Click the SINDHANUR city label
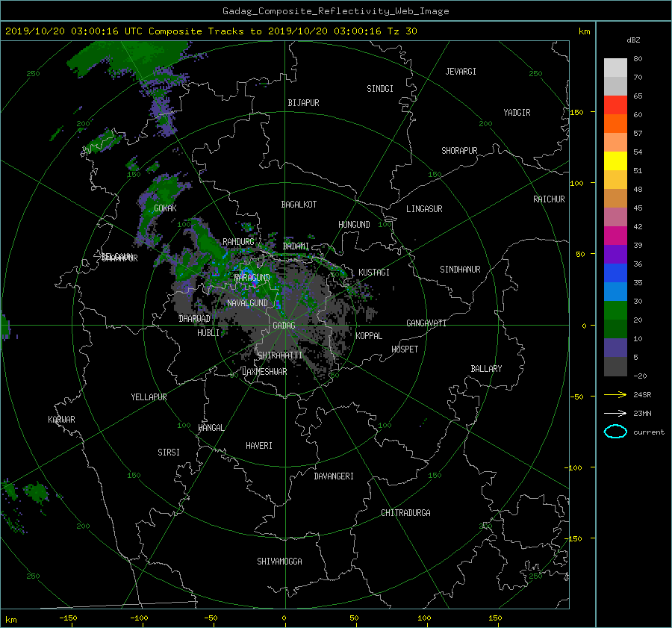Viewport: 672px width, 628px height. click(460, 270)
